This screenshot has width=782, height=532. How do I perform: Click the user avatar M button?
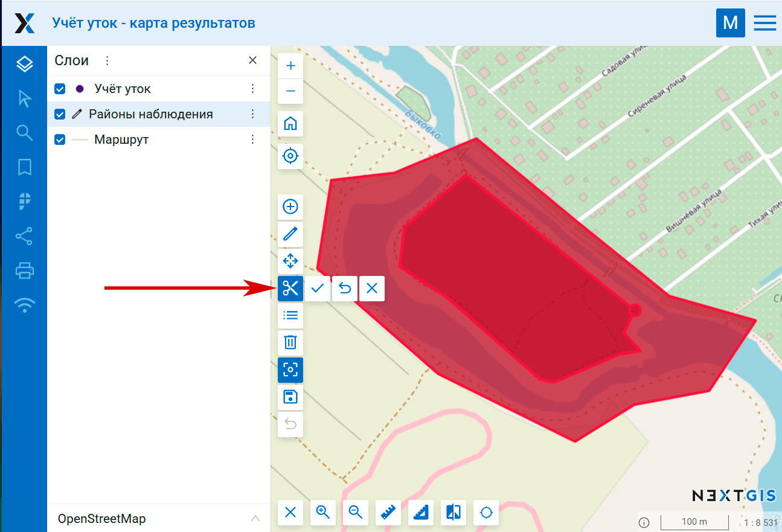(731, 23)
